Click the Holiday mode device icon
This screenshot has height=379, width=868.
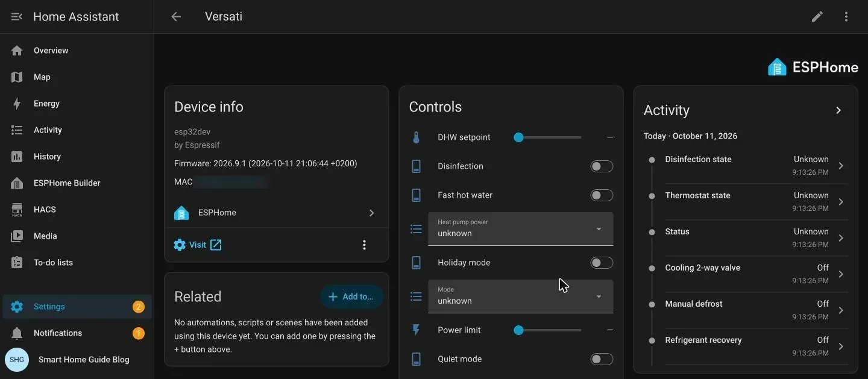tap(416, 263)
